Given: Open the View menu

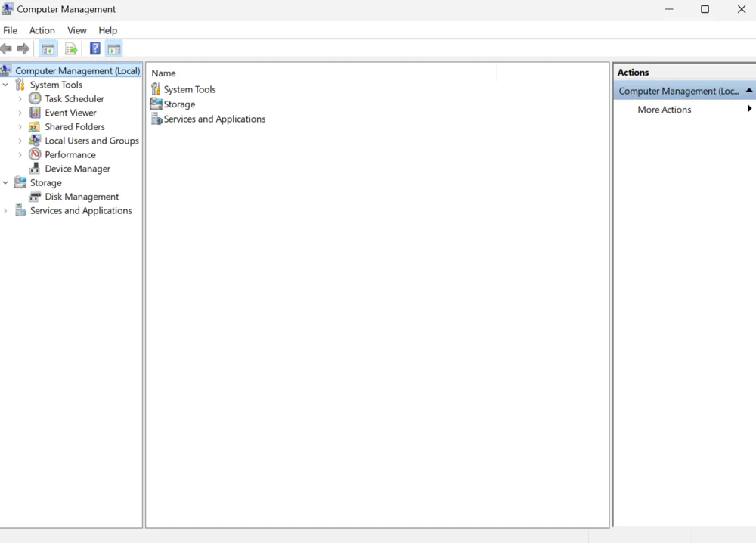Looking at the screenshot, I should tap(76, 30).
